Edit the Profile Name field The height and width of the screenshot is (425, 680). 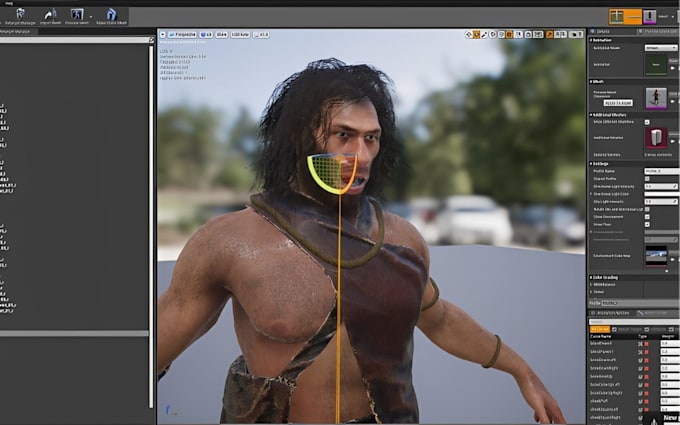[x=661, y=171]
